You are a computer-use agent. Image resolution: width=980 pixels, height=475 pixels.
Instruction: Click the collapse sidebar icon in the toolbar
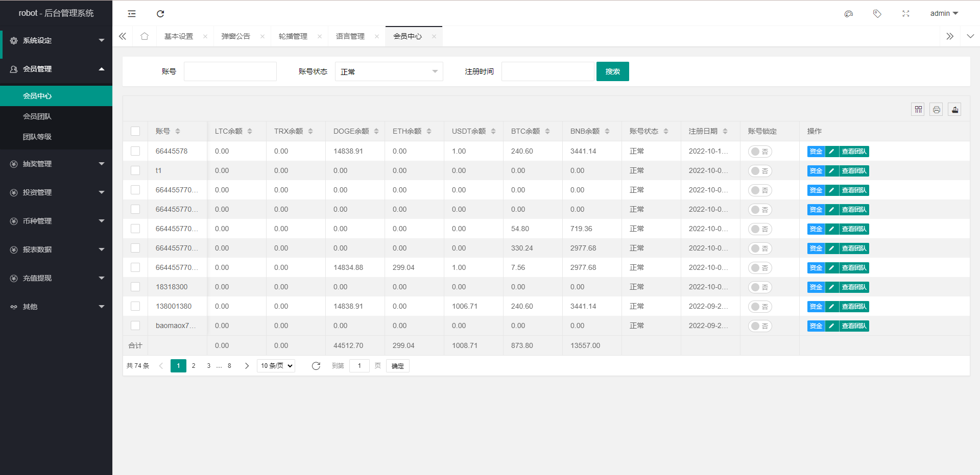click(131, 14)
